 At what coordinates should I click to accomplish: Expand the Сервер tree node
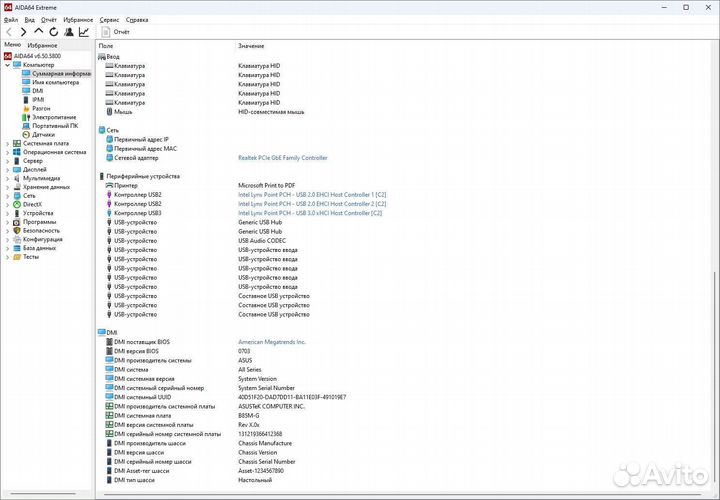[x=7, y=161]
